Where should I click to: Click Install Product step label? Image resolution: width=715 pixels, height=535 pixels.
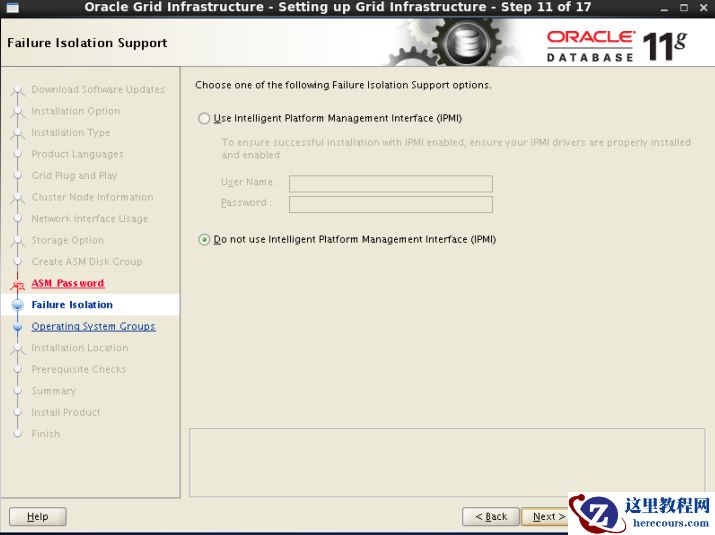click(66, 412)
